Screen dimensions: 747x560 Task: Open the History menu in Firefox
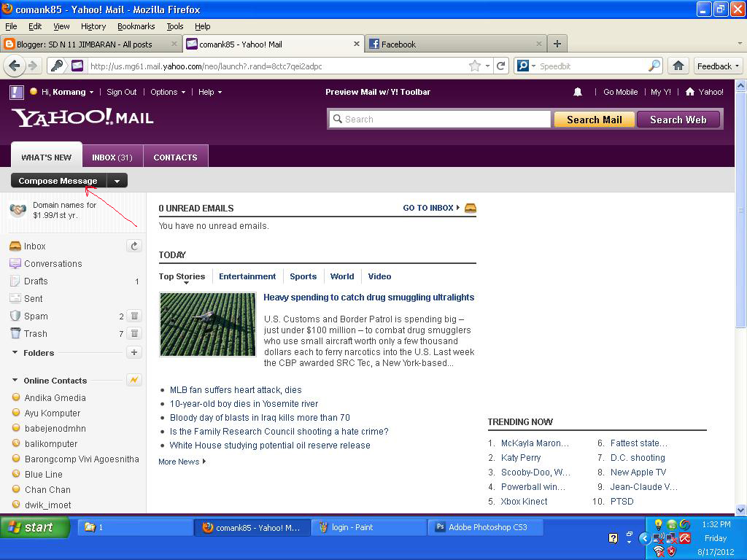pyautogui.click(x=93, y=26)
